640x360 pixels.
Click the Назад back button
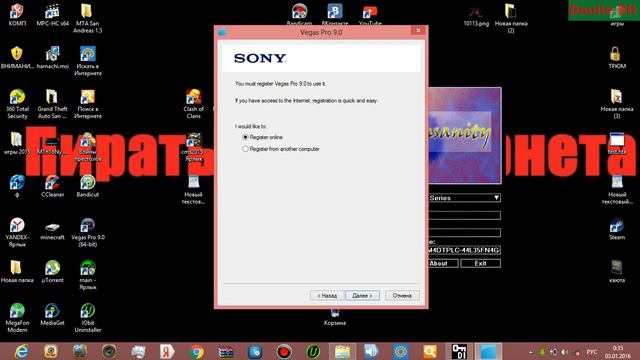pos(327,296)
